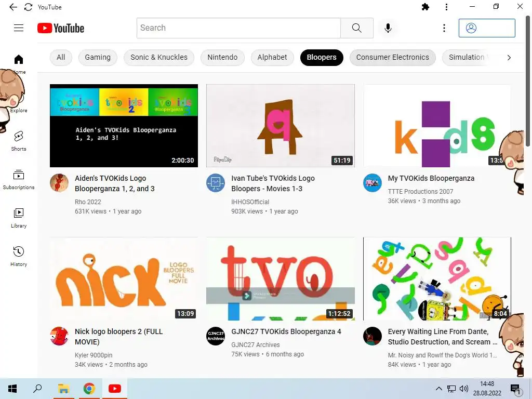Click the YouTube logo

(61, 28)
